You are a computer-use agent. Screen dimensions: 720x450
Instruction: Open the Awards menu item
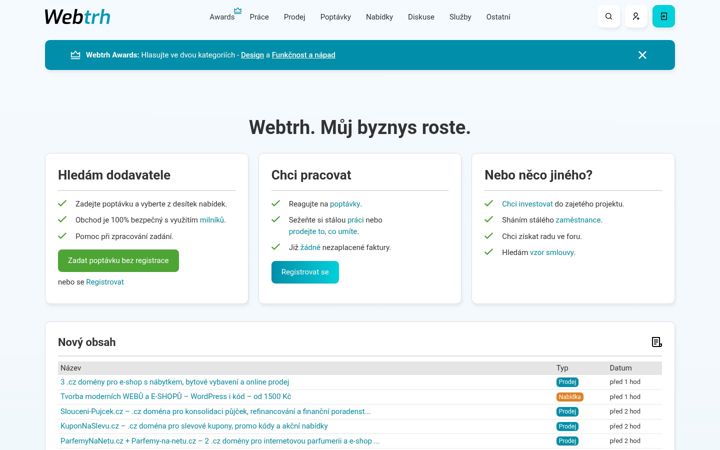pyautogui.click(x=222, y=17)
